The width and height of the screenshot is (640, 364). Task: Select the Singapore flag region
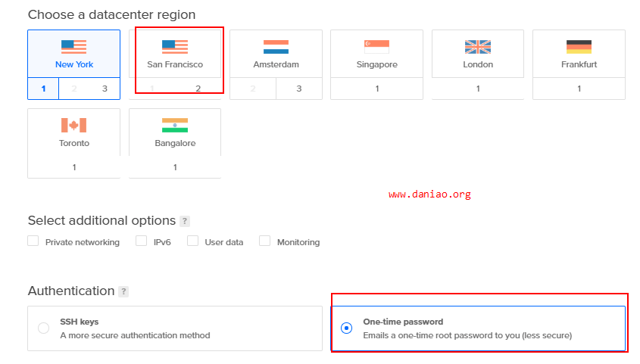(376, 47)
